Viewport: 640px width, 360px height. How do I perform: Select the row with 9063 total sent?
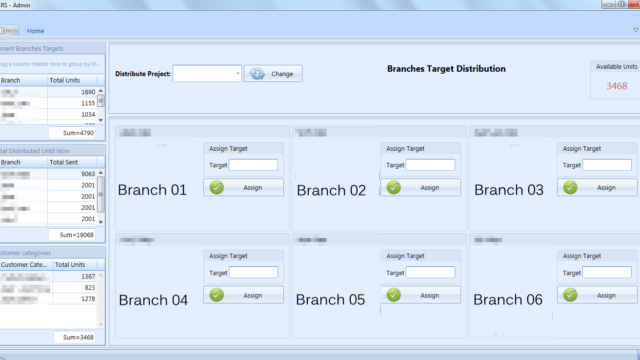(x=48, y=174)
